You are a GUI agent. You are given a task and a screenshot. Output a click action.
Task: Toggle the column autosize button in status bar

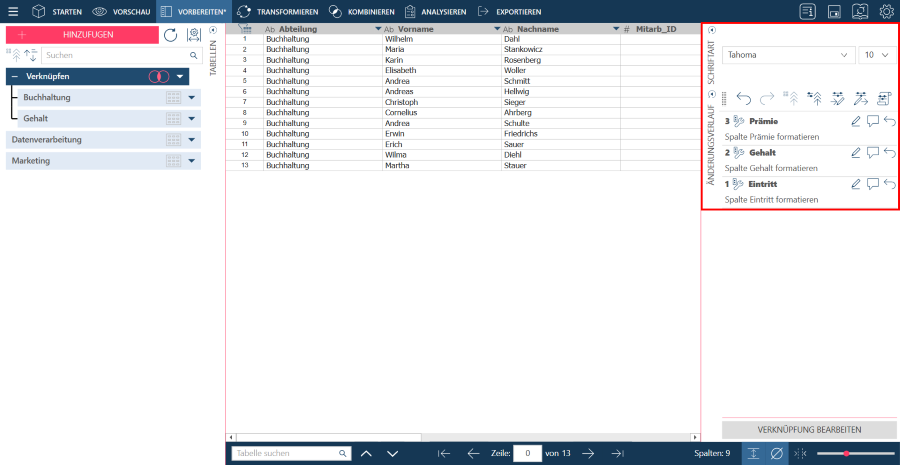click(800, 454)
